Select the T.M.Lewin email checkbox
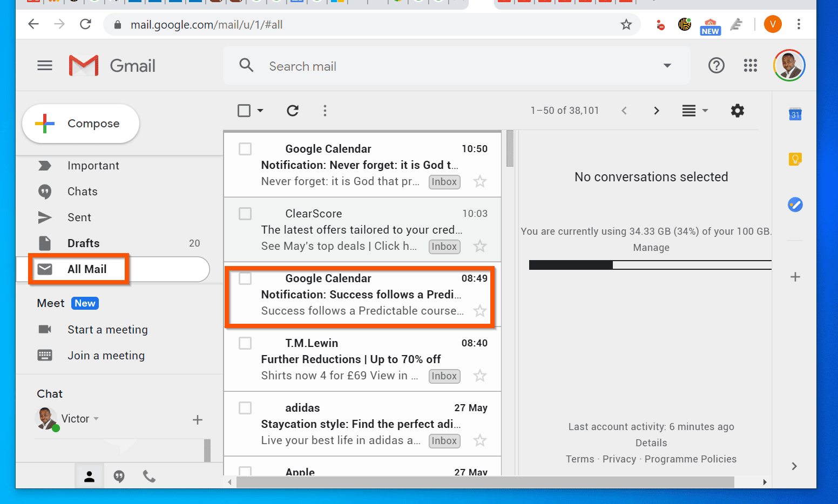838x504 pixels. point(245,343)
